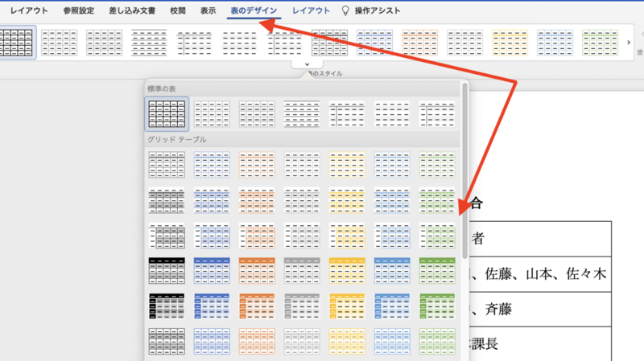Pick blue Grid Table 1 Light in dropdown

coord(212,165)
